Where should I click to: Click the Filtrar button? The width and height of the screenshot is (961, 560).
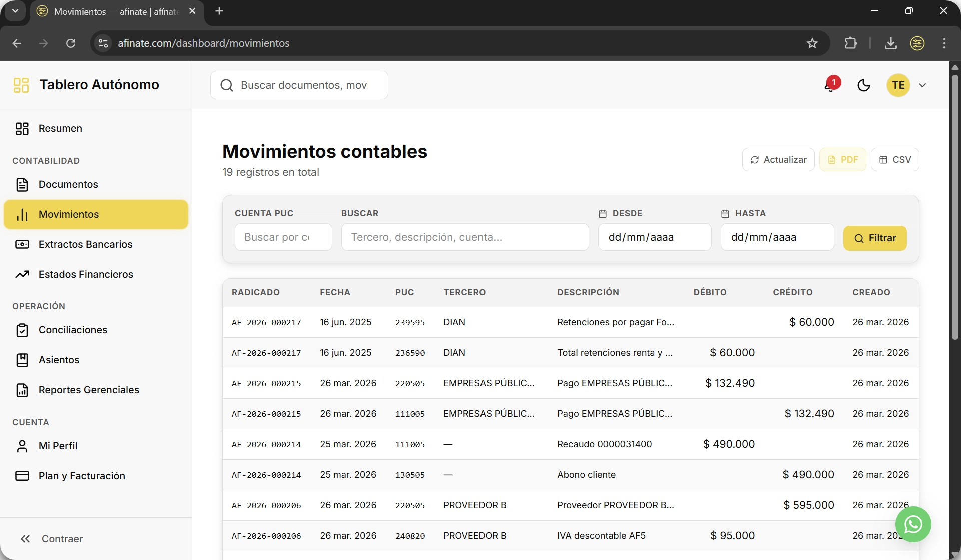click(875, 238)
